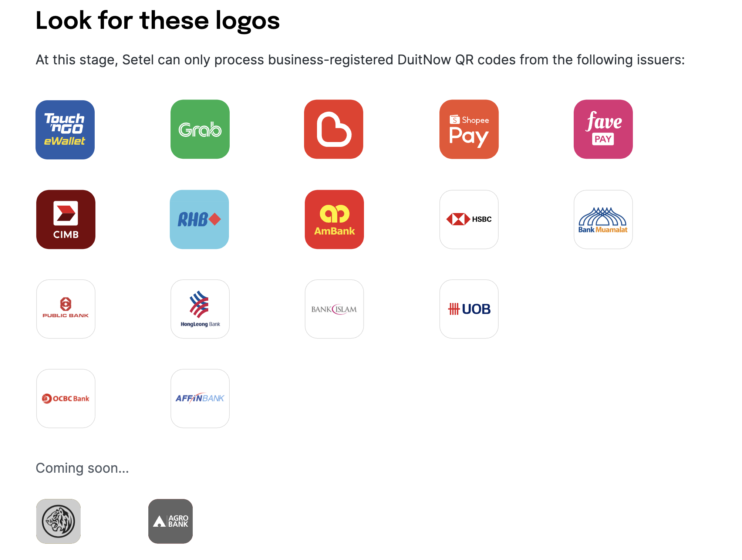This screenshot has height=560, width=742.
Task: Click the greyed Maybank tiger logo
Action: point(58,521)
